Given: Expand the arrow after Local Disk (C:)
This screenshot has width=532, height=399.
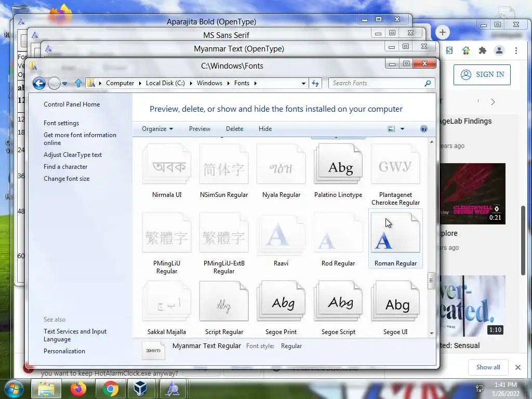Looking at the screenshot, I should coord(191,83).
